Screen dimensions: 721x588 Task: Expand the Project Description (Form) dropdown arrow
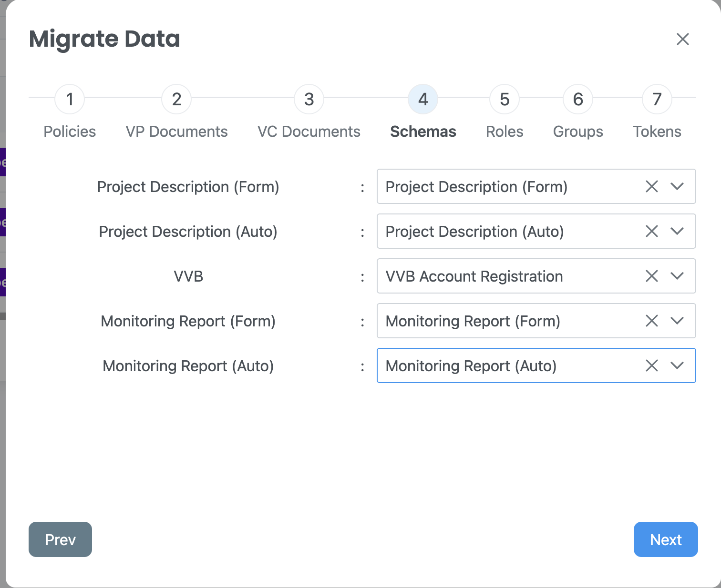point(677,186)
